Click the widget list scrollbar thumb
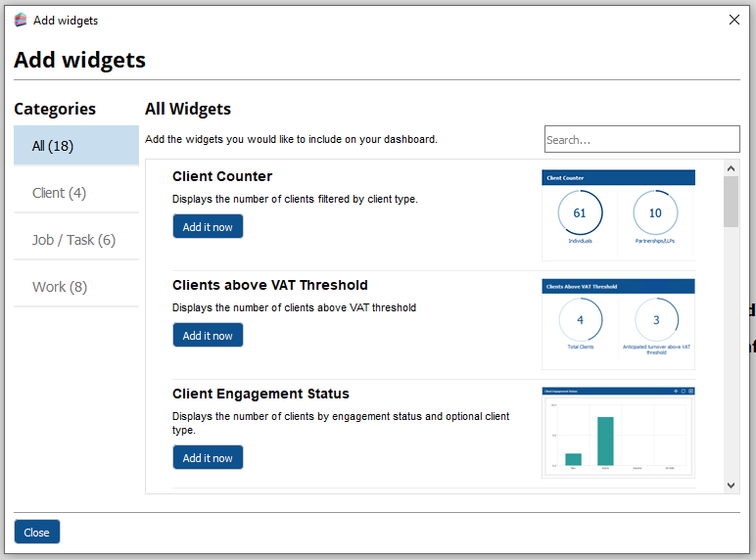This screenshot has height=559, width=756. tap(732, 201)
